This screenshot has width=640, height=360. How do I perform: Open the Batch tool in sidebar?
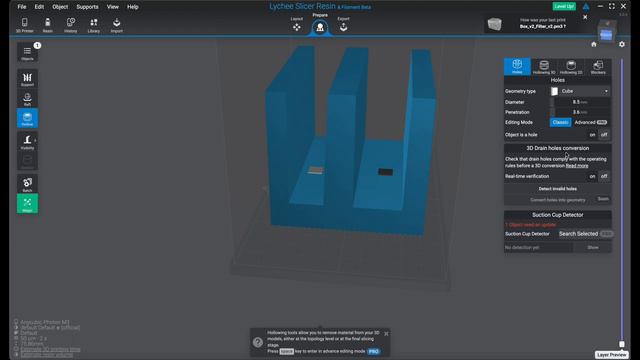tap(27, 184)
